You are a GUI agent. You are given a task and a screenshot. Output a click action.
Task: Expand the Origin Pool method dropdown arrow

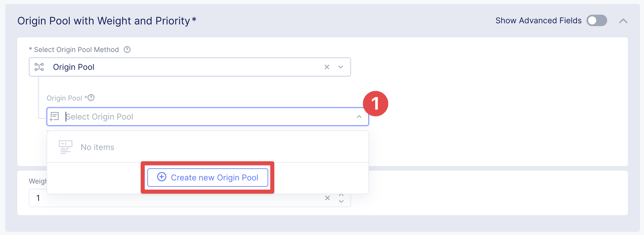pyautogui.click(x=341, y=67)
